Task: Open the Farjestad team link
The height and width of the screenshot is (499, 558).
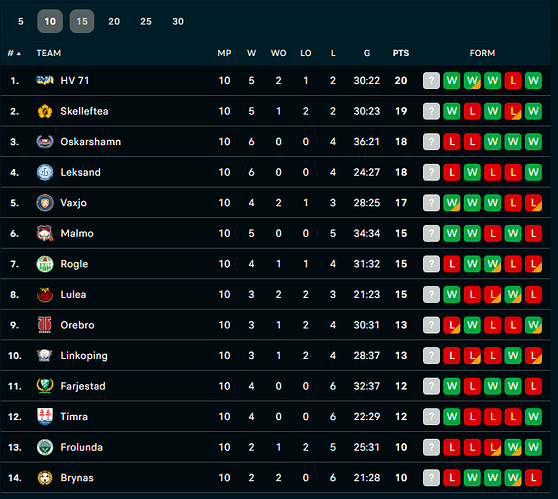Action: tap(83, 386)
